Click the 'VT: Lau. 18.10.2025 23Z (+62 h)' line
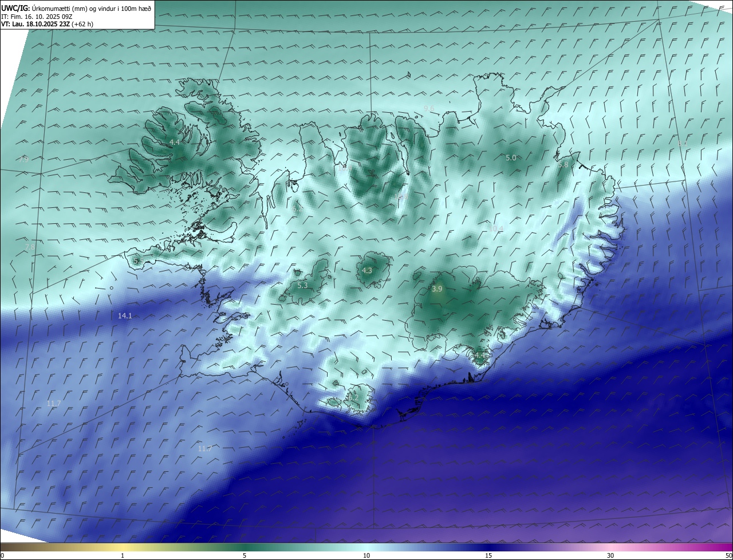The width and height of the screenshot is (733, 560). point(48,24)
